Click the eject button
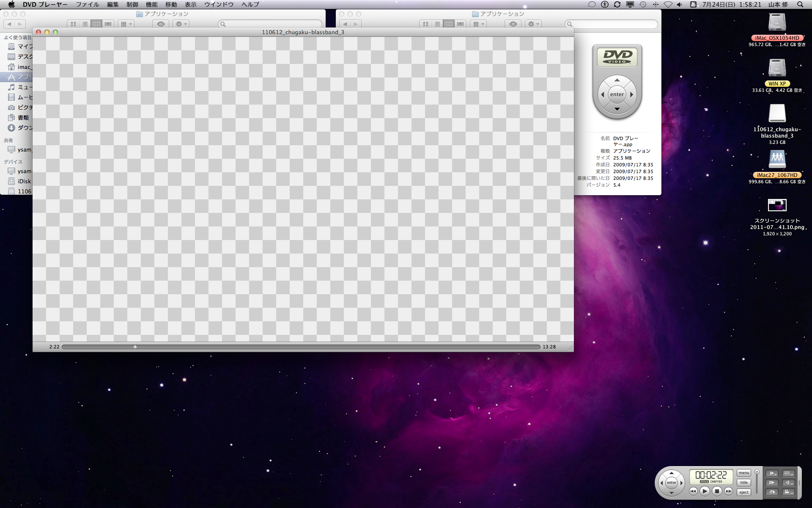The width and height of the screenshot is (812, 508). (744, 492)
